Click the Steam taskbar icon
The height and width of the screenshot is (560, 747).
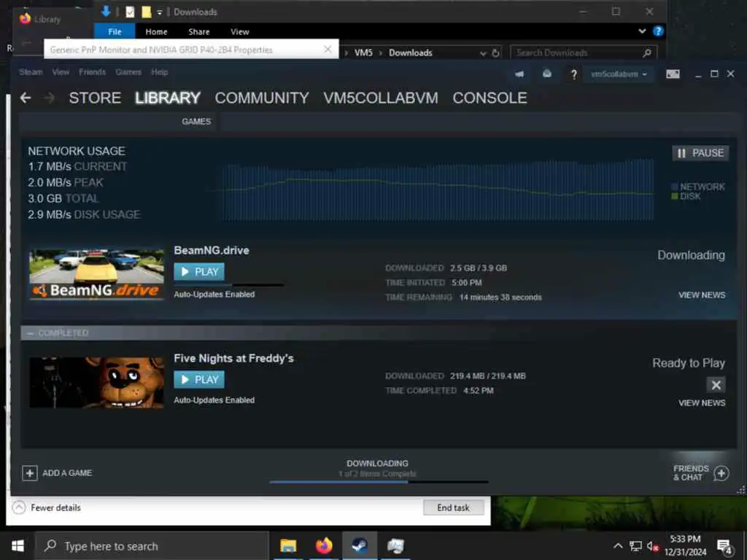coord(360,545)
